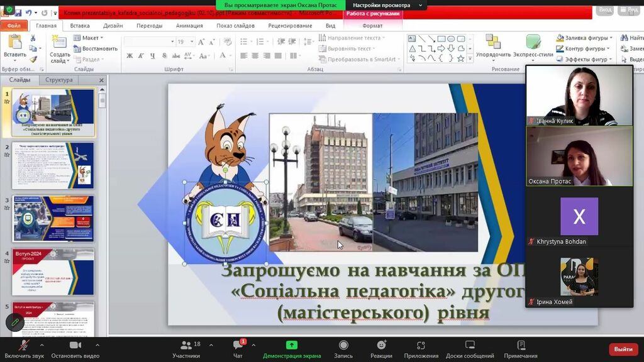This screenshot has width=644, height=362.
Task: Select slide 3 thumbnail in Slides panel
Action: [53, 219]
